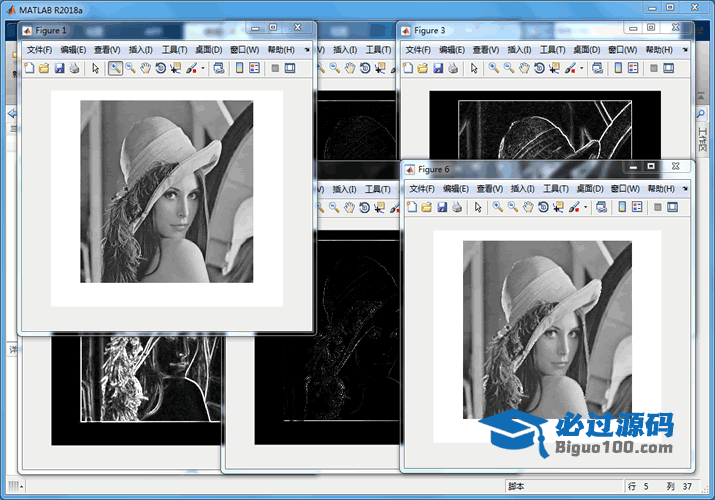The width and height of the screenshot is (715, 500).
Task: Click New Figure icon in Figure 3 toolbar
Action: tap(408, 68)
